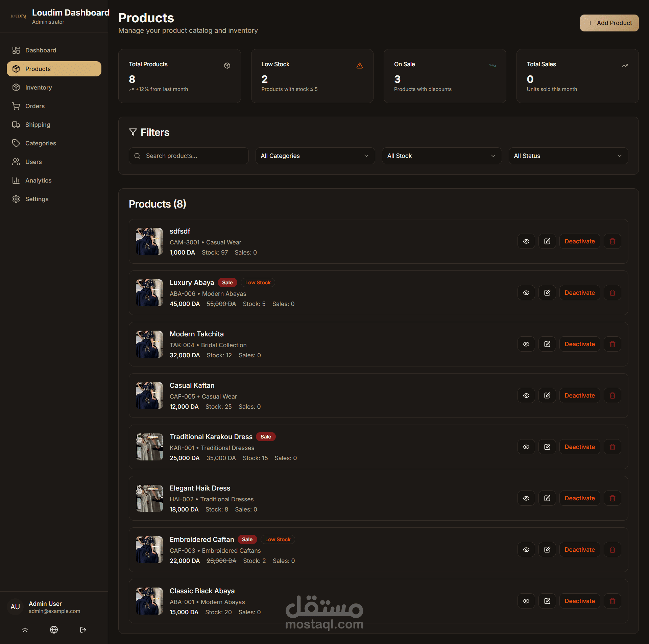Click the edit icon for Luxury Abaya

click(x=547, y=293)
